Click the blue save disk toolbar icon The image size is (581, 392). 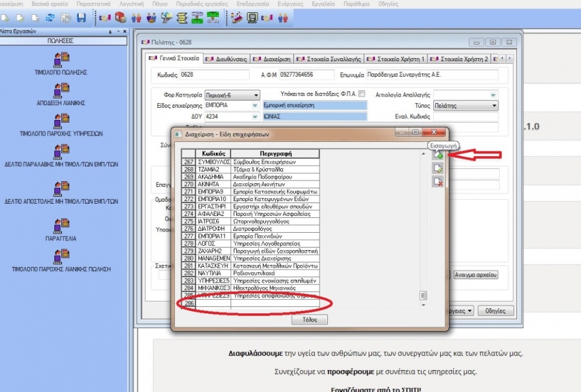pyautogui.click(x=81, y=17)
